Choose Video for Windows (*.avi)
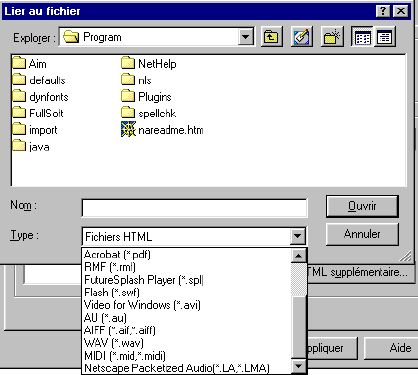418x375 pixels. [187, 305]
